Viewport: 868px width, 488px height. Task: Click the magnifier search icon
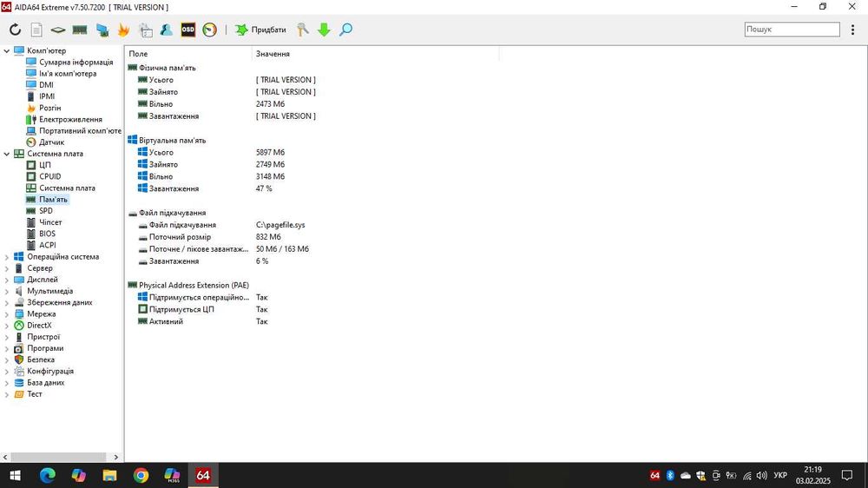[346, 30]
